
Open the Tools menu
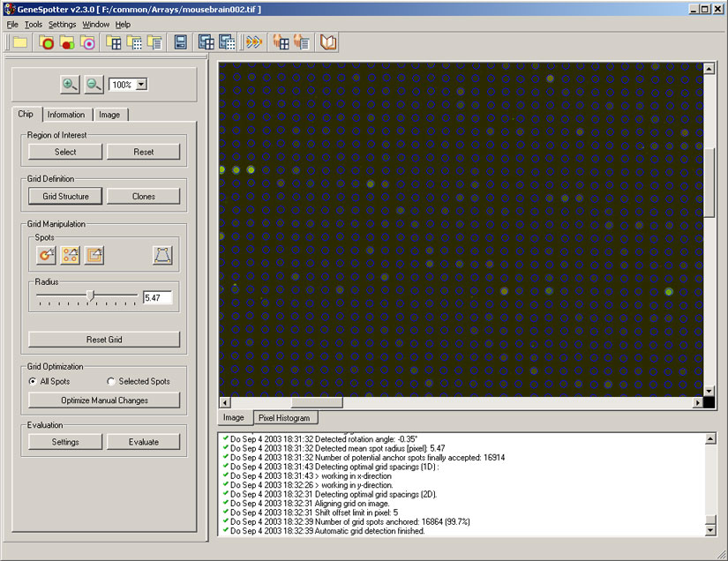coord(34,24)
